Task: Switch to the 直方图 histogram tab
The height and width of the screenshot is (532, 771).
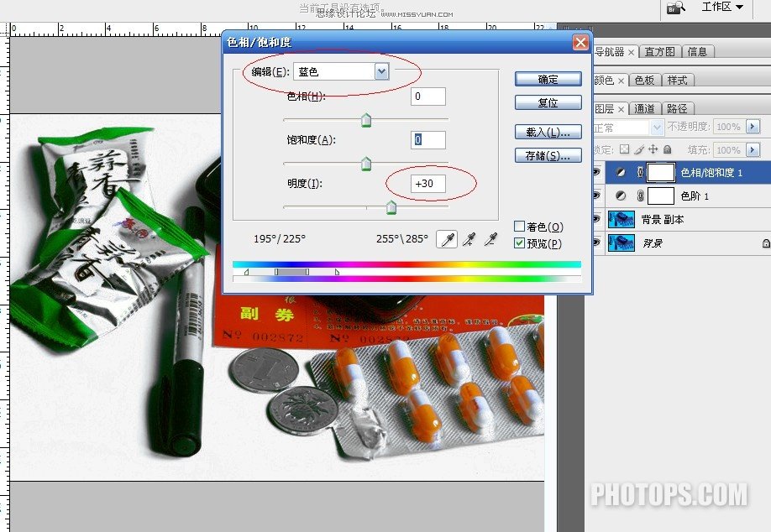Action: tap(660, 51)
